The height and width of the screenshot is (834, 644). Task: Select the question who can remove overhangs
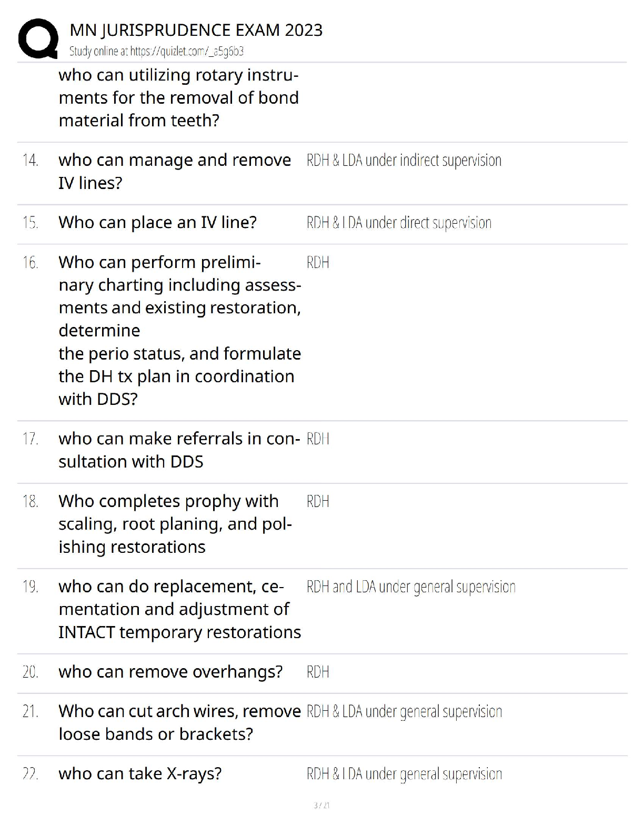pos(170,672)
